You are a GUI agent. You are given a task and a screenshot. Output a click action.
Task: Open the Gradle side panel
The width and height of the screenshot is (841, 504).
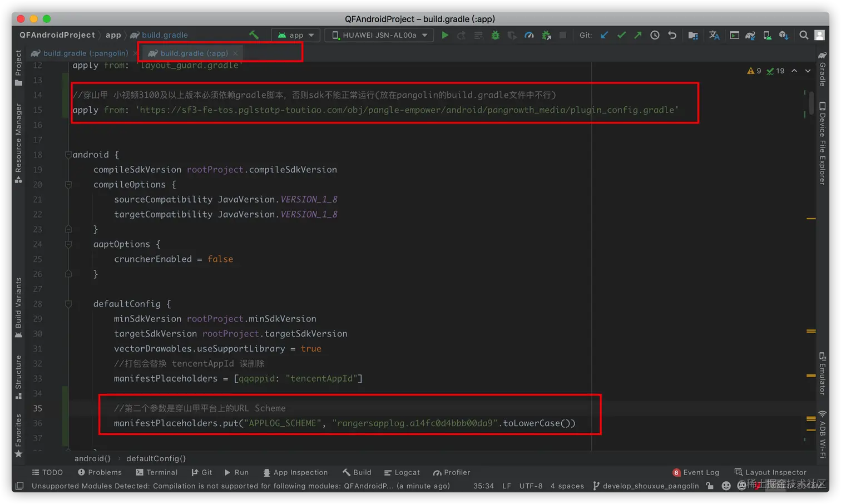(822, 69)
